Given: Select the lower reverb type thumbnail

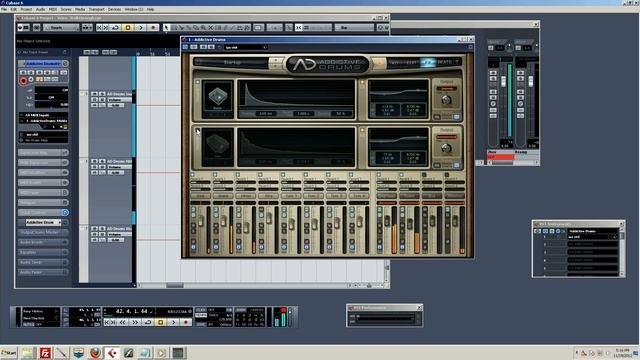Looking at the screenshot, I should pos(218,147).
